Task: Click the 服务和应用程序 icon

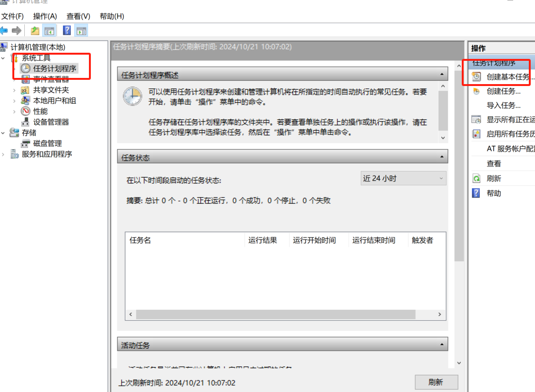Action: coord(14,154)
